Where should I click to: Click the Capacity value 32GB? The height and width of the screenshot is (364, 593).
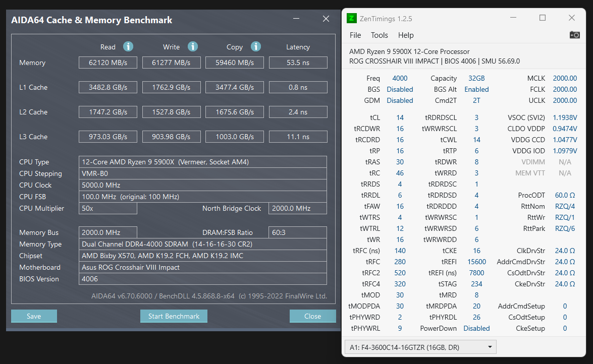[x=476, y=78]
